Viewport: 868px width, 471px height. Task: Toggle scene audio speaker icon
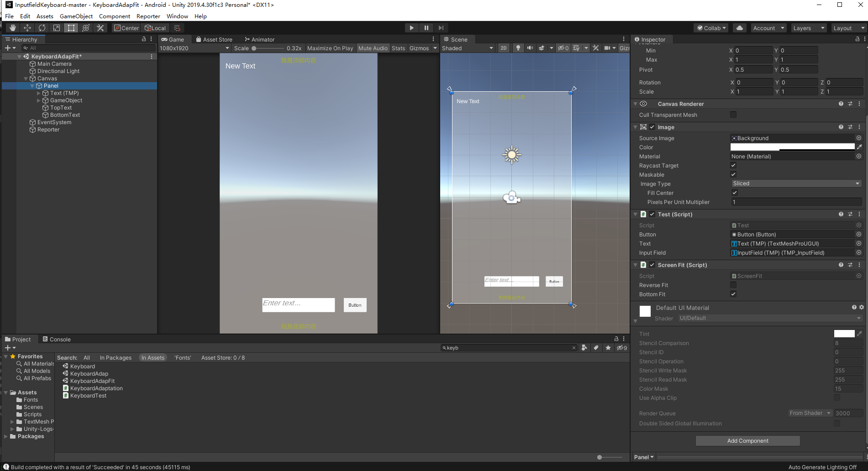[x=530, y=48]
